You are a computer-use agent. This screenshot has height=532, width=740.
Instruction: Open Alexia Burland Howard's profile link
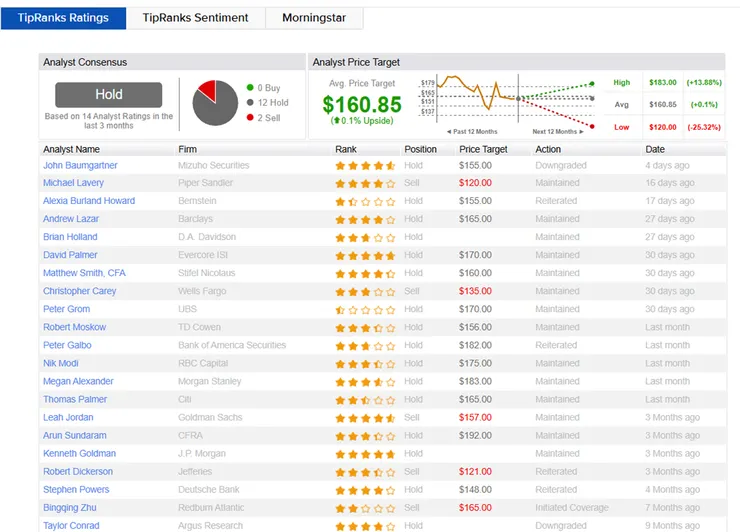pyautogui.click(x=89, y=201)
